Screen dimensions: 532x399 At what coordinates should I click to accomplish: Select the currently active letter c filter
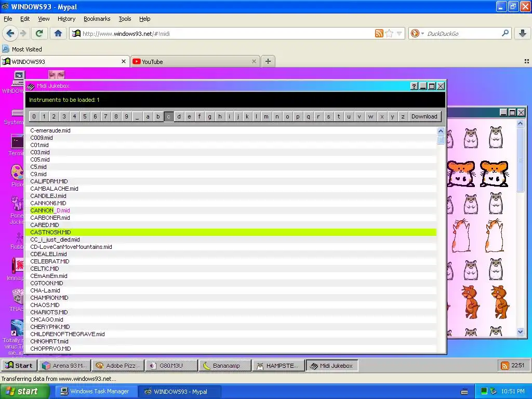pos(169,116)
